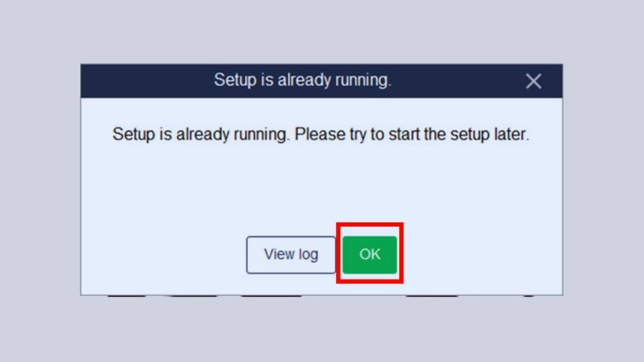Image resolution: width=644 pixels, height=362 pixels.
Task: Click the OK button inside the red highlight
Action: click(370, 254)
